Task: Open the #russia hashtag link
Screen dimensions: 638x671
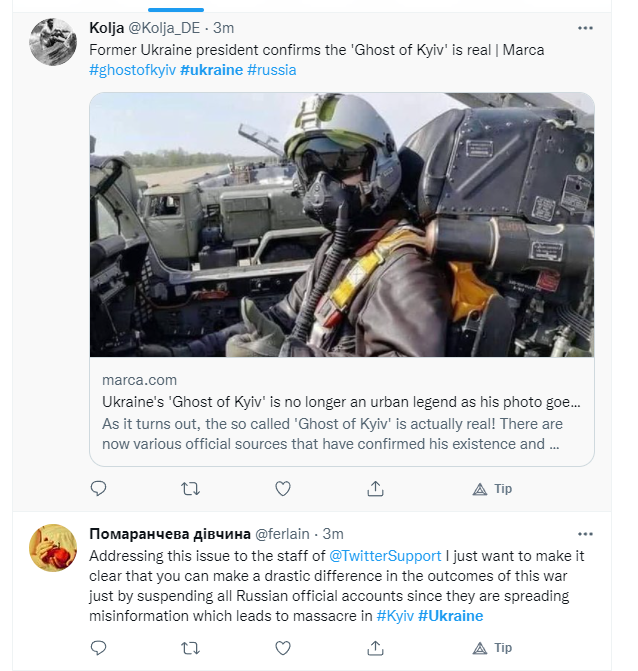Action: [x=271, y=70]
